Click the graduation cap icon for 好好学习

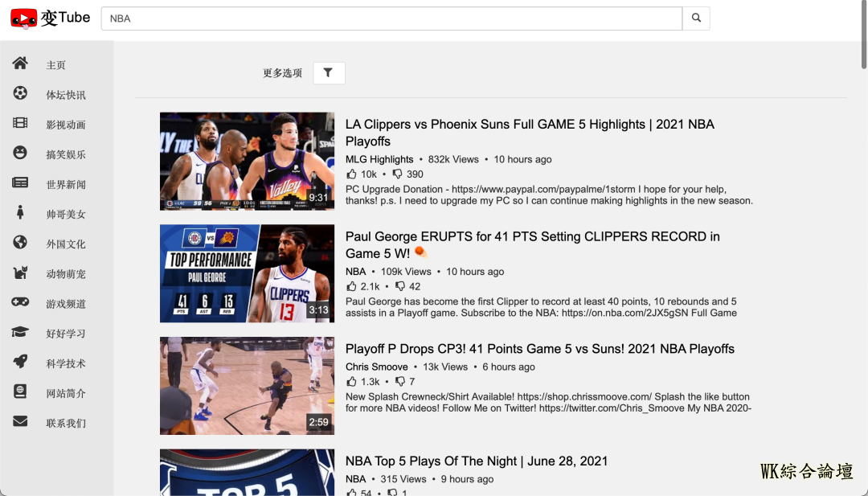click(20, 332)
